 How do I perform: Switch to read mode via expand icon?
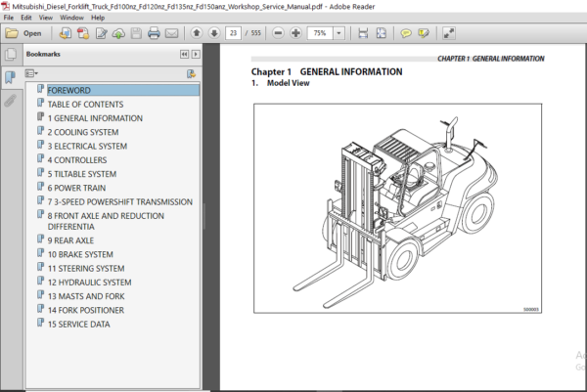(x=448, y=33)
